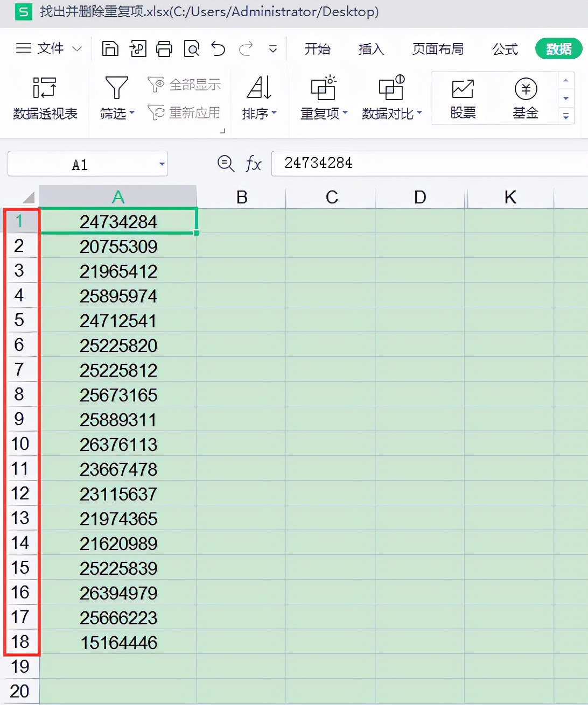The height and width of the screenshot is (705, 588).
Task: Click the Undo arrow icon
Action: 218,49
